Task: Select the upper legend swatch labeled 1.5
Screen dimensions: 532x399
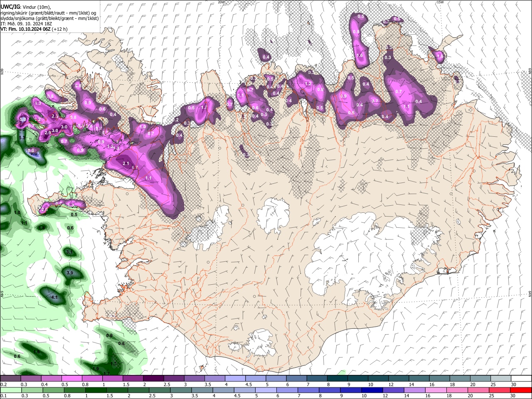Action: [133, 379]
